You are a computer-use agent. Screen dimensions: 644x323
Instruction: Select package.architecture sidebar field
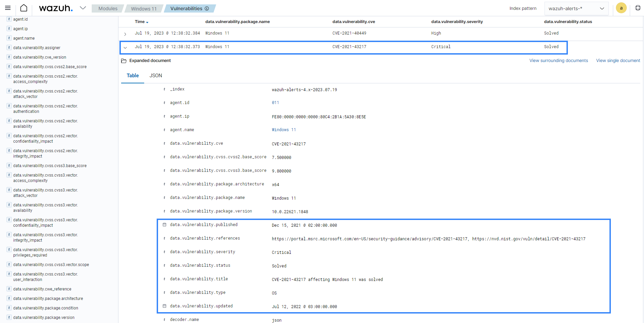[48, 299]
